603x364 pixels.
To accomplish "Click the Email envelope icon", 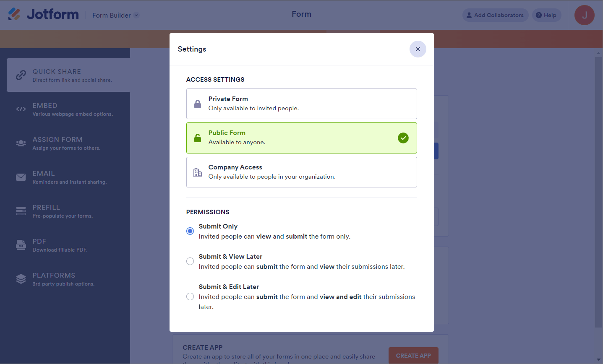I will (21, 177).
